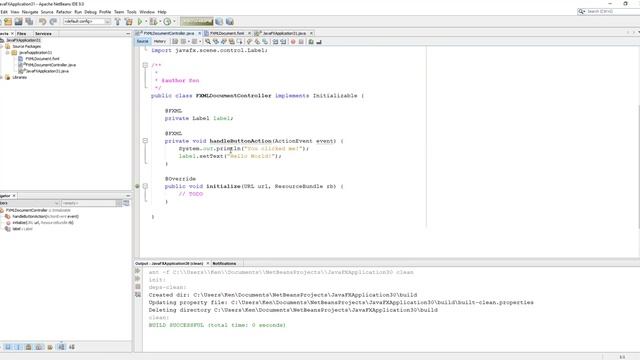The image size is (640, 360).
Task: Collapse the Javadoc comment fold marker
Action: point(145,65)
